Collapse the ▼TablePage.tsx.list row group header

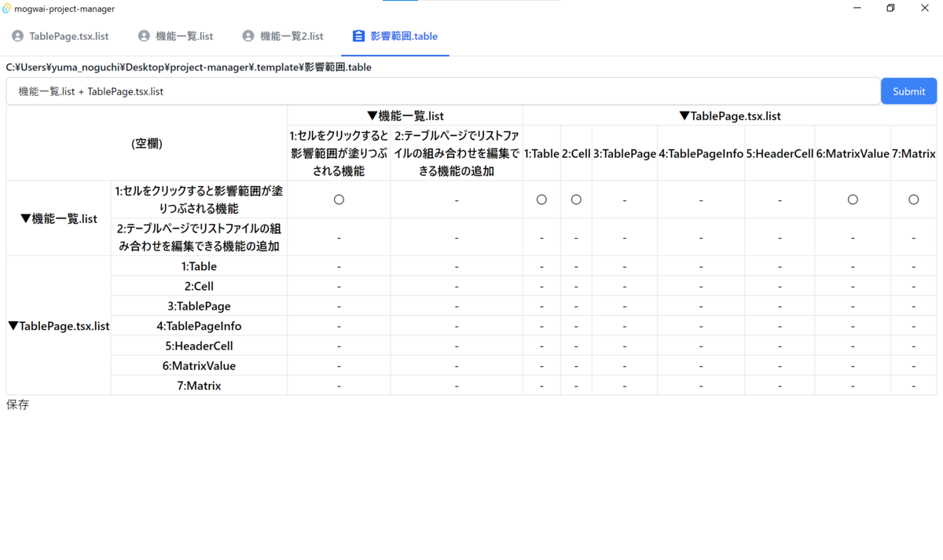click(59, 326)
